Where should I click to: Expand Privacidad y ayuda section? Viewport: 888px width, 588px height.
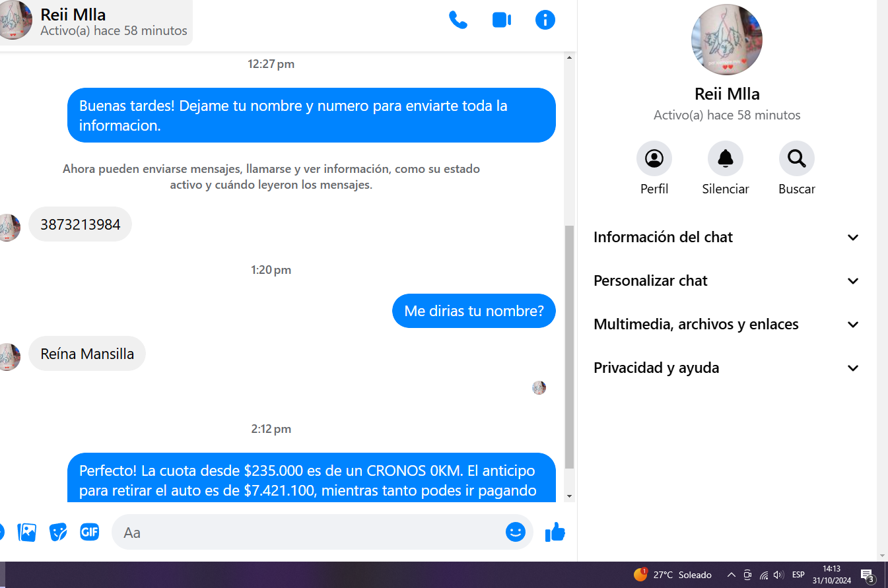[726, 368]
